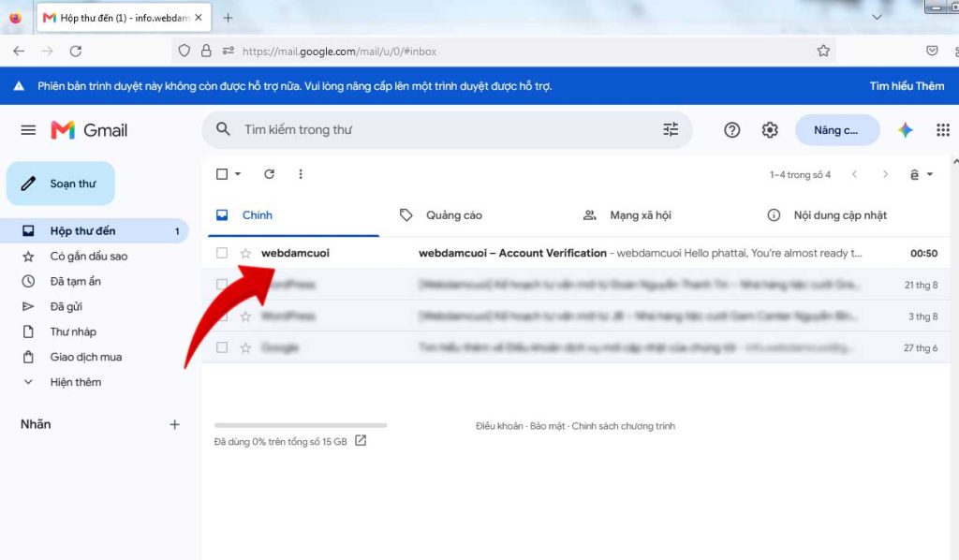Click Soạn thư compose button
This screenshot has height=560, width=959.
point(61,184)
